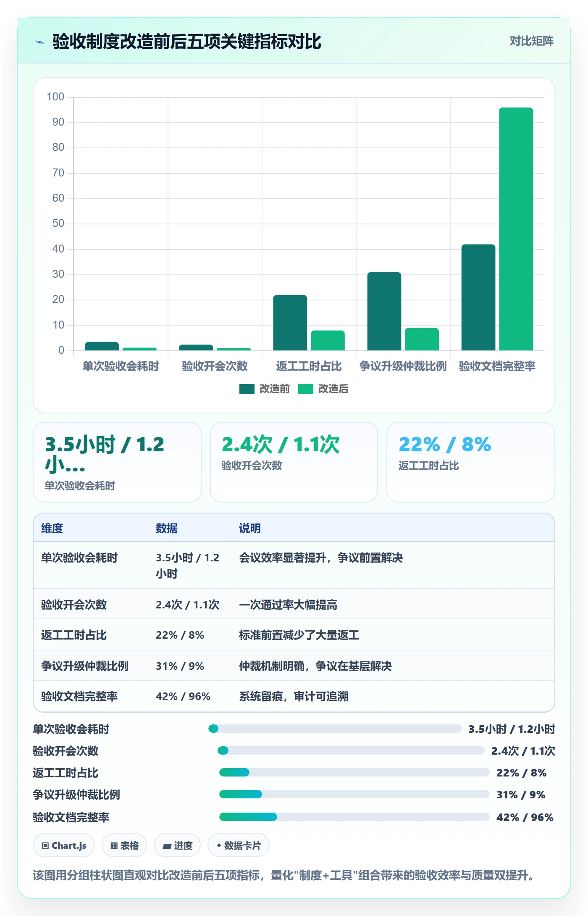Click the progress bar for 返工工时占比
Image resolution: width=588 pixels, height=916 pixels.
(x=354, y=772)
